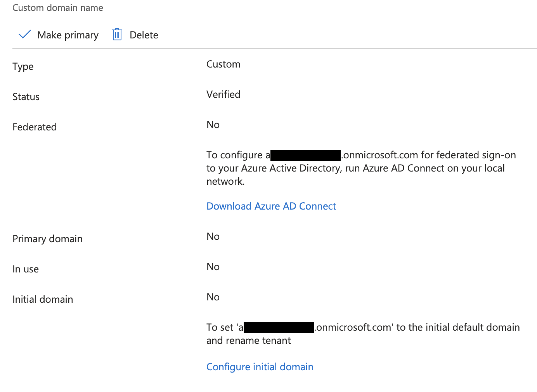Click Configure initial domain link
537x392 pixels.
pos(260,366)
